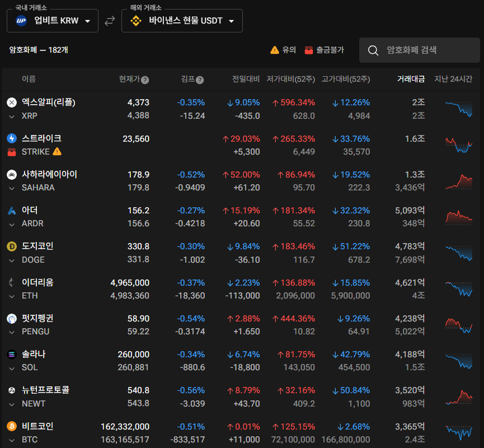Viewport: 484px width, 448px height.
Task: Click the PENGU 52-week low change 444.36%
Action: [x=294, y=319]
